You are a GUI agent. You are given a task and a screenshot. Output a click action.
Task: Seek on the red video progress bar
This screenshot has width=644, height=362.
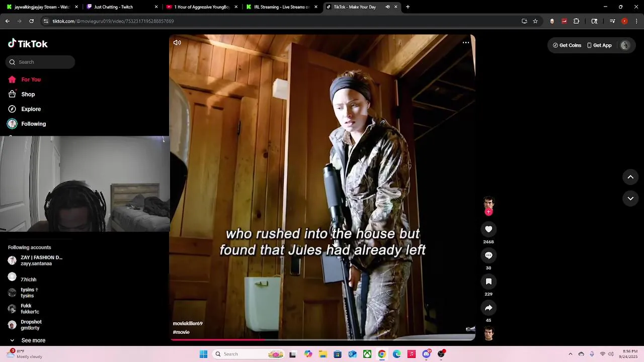click(322, 340)
